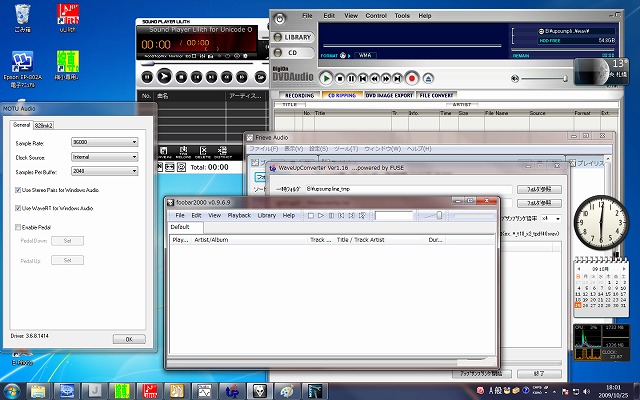Open the Clock Source dropdown in MOTU Audio
Image resolution: width=640 pixels, height=400 pixels.
[x=105, y=157]
